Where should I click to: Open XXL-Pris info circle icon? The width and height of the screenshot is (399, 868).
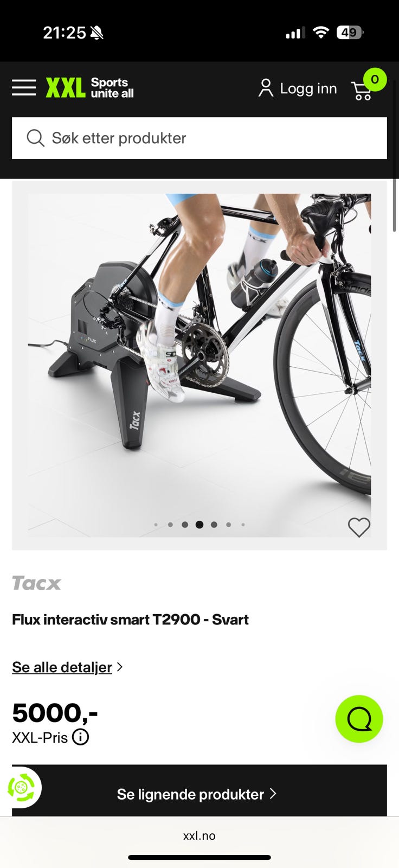[80, 737]
